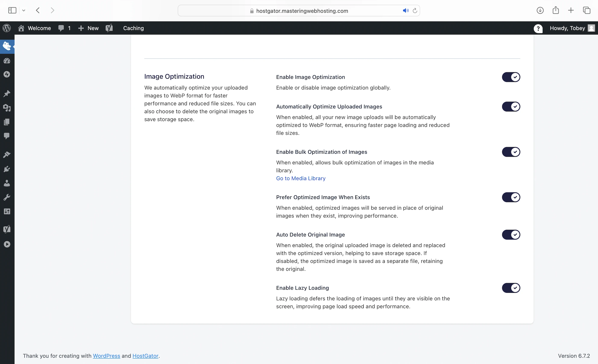Click the Yoast SEO icon in admin bar
The height and width of the screenshot is (364, 598).
[x=109, y=28]
